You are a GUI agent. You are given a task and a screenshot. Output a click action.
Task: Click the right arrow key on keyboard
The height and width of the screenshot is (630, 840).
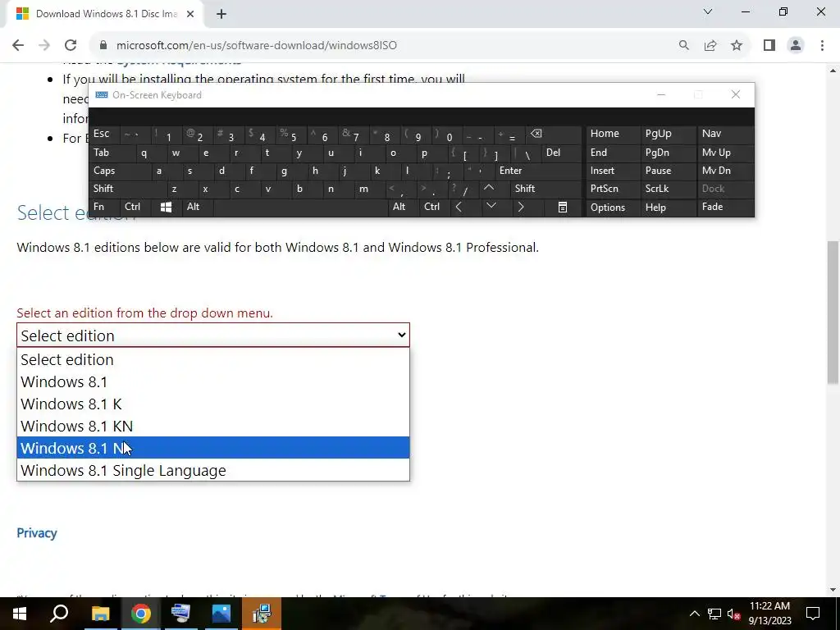pos(521,207)
